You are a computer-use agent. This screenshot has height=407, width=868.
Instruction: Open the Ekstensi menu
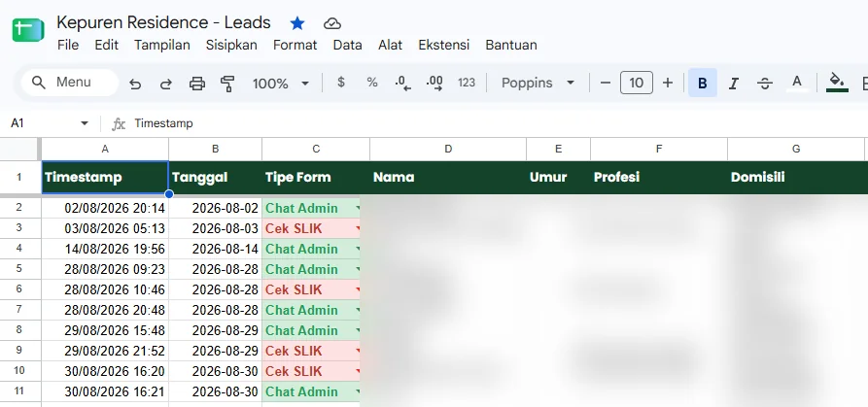tap(444, 45)
